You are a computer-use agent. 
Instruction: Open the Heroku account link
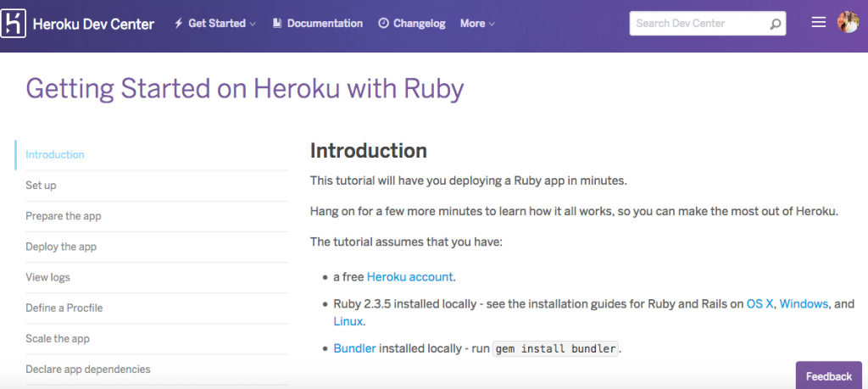pos(409,276)
